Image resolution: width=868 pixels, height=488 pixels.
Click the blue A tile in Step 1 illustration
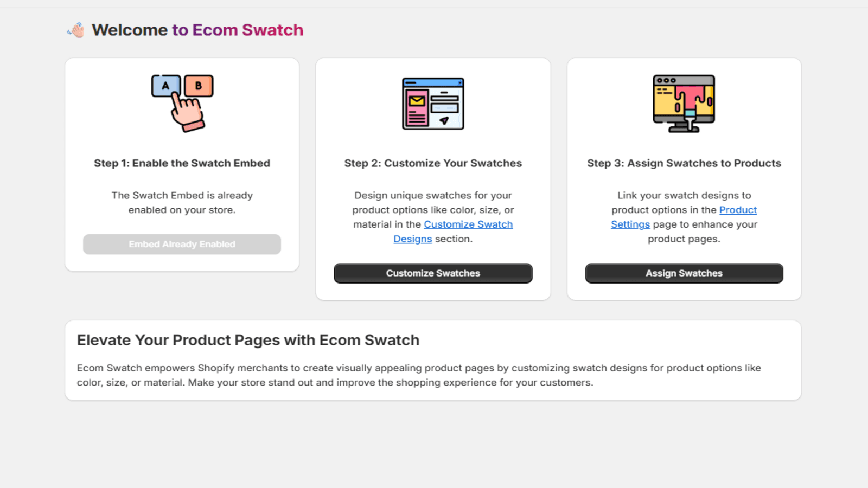(164, 86)
